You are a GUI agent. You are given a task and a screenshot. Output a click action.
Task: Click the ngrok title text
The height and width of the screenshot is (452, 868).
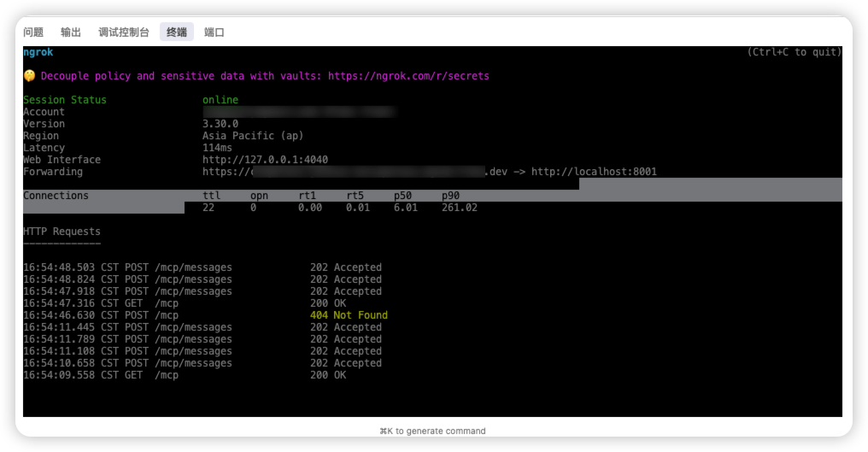(x=38, y=52)
